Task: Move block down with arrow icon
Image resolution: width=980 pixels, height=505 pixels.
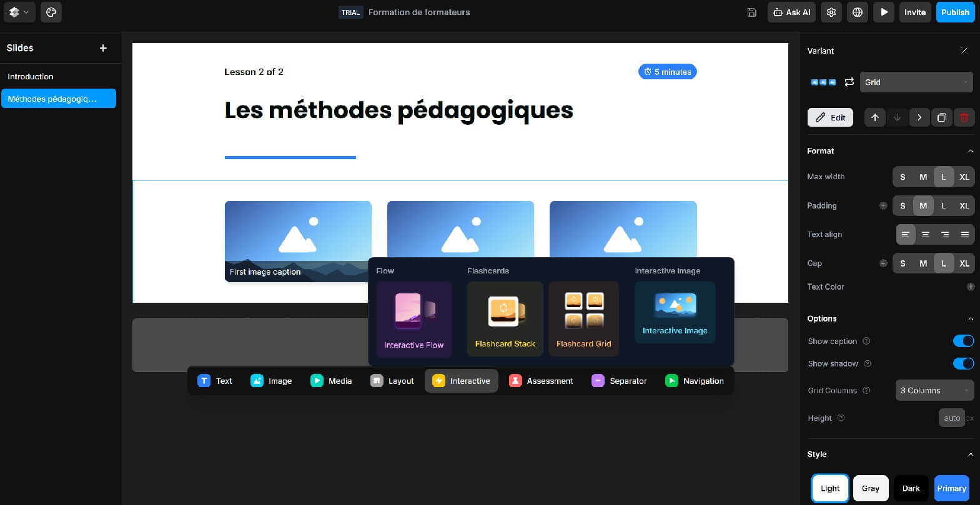Action: tap(897, 117)
